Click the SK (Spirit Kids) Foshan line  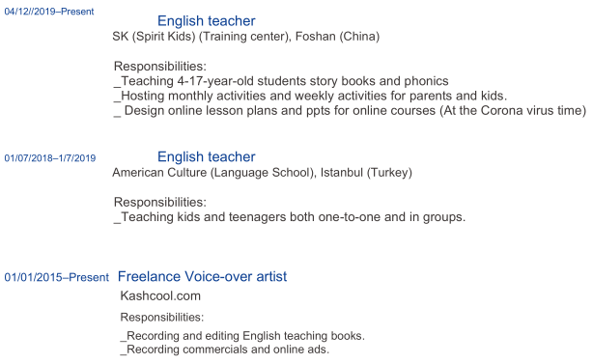246,37
